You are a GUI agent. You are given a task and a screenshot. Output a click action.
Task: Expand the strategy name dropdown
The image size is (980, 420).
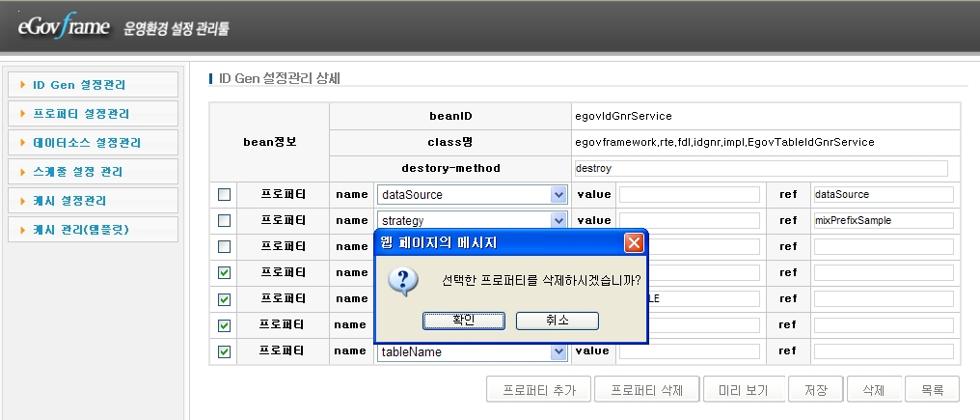(558, 221)
